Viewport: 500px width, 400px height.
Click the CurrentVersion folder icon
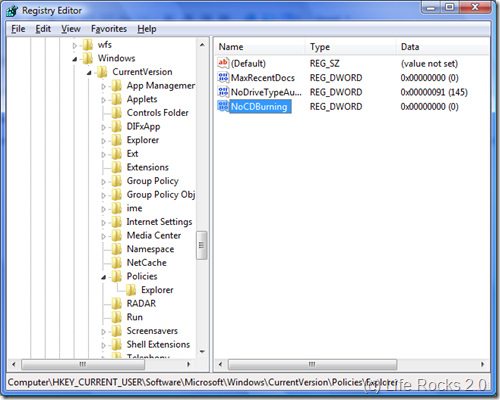[102, 72]
